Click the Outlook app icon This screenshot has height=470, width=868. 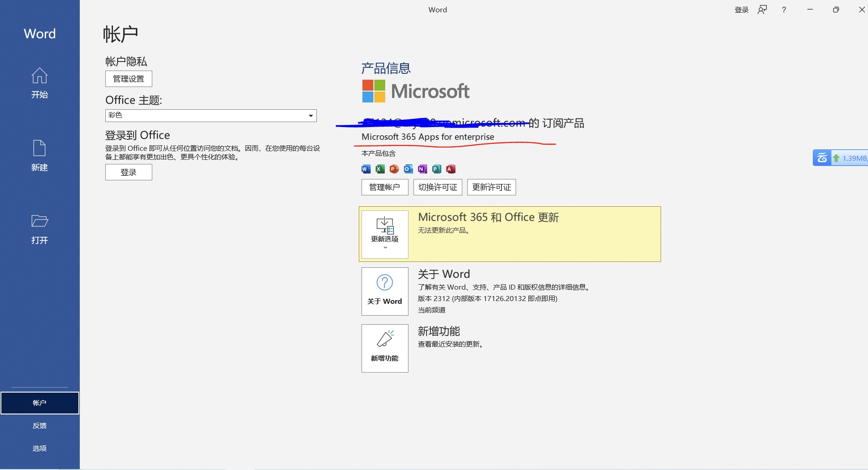tap(408, 169)
